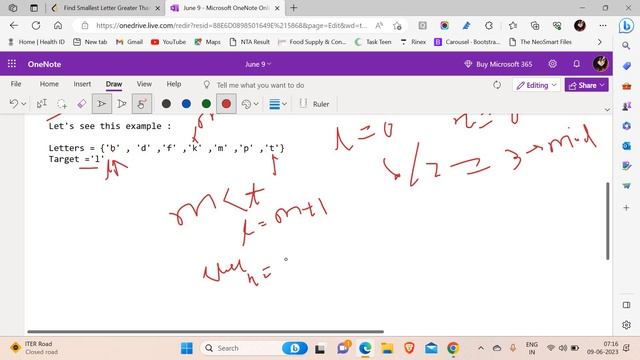640x360 pixels.
Task: Open the View tab
Action: point(144,84)
